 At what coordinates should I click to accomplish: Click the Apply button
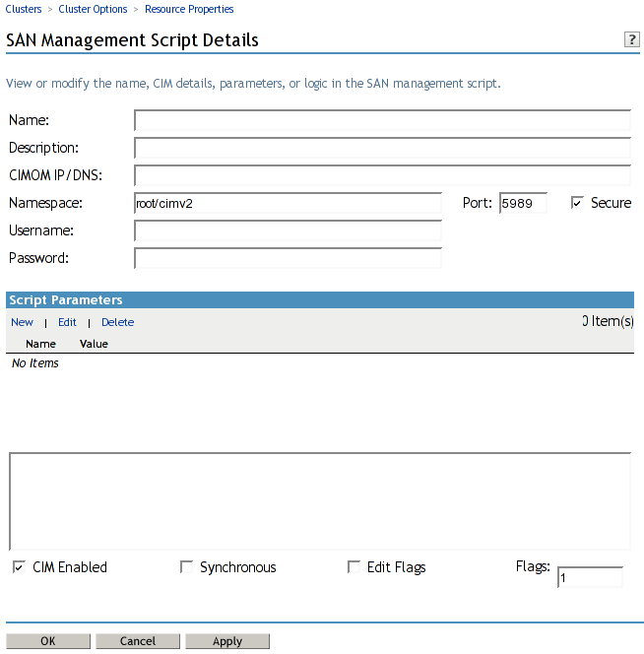(227, 641)
